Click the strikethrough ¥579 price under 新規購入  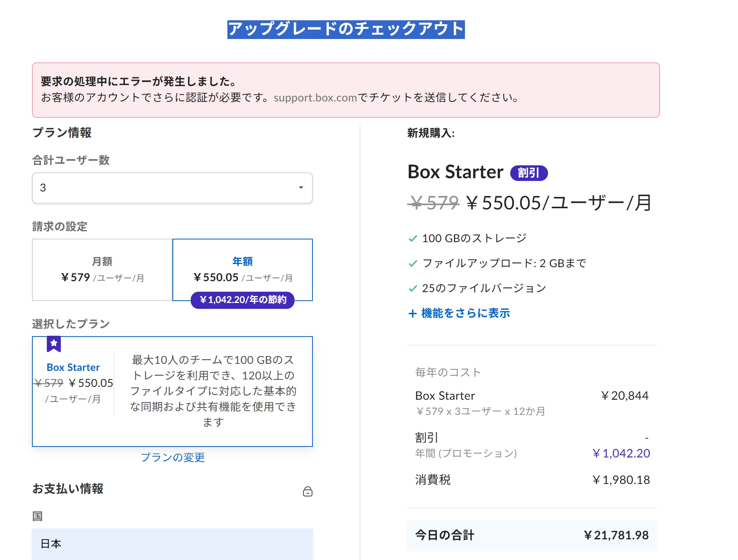[434, 203]
